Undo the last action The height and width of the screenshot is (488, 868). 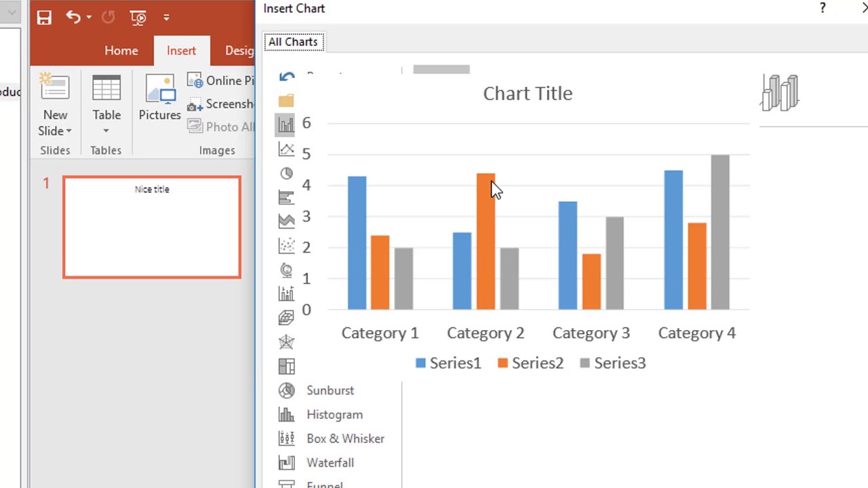pyautogui.click(x=73, y=18)
